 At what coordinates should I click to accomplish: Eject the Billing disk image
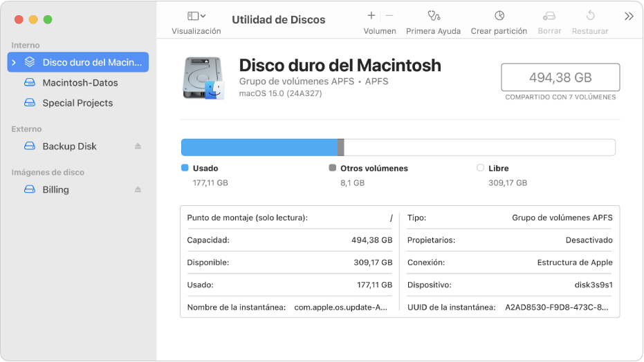138,189
